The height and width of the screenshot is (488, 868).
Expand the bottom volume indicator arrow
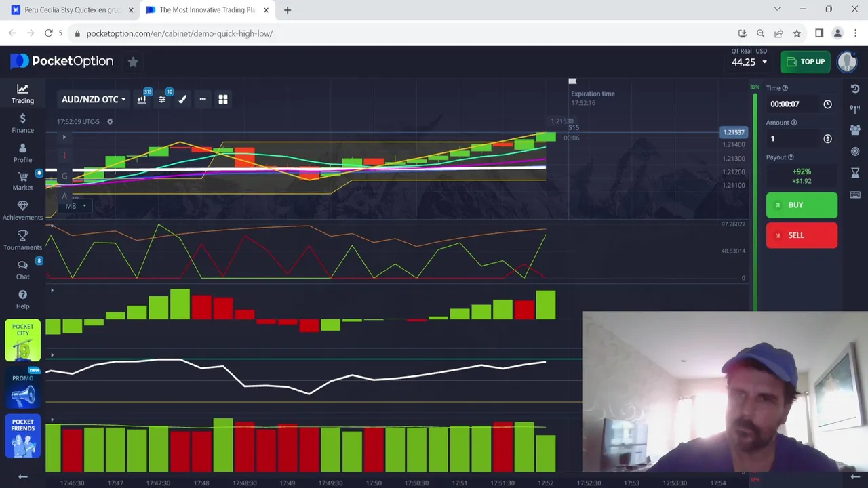coord(52,420)
